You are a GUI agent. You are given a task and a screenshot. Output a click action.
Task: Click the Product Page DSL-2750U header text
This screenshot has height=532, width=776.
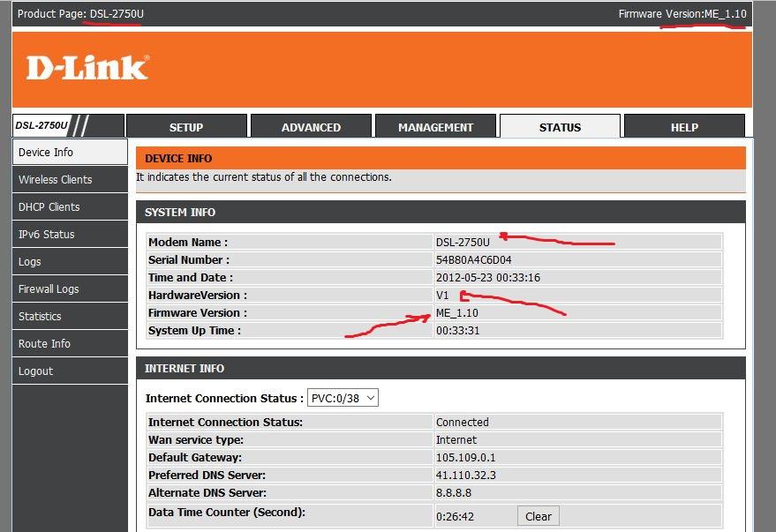(80, 14)
